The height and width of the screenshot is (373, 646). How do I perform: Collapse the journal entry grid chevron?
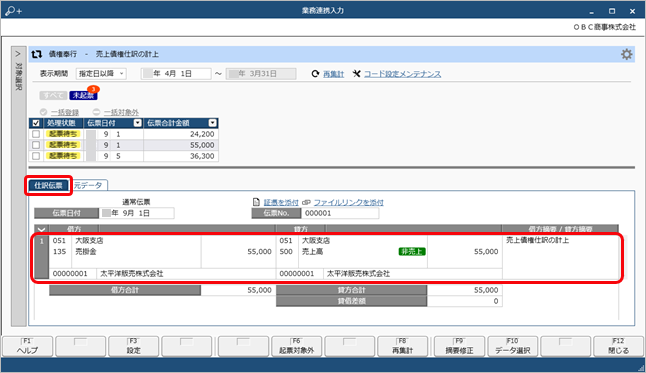[x=41, y=229]
